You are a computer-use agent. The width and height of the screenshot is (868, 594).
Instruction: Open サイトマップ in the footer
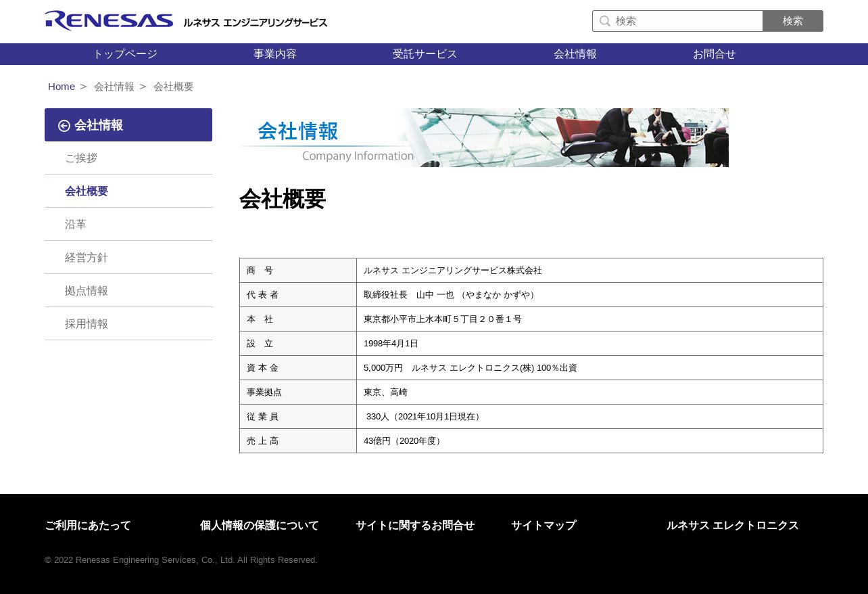point(544,525)
